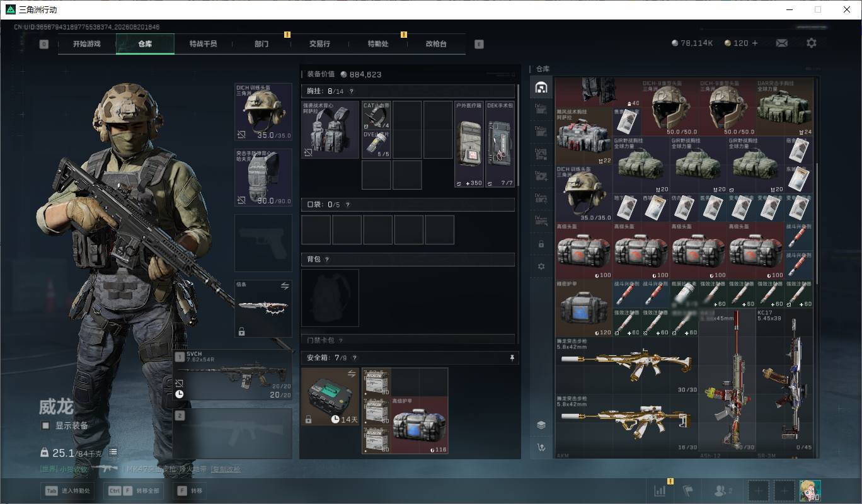Image resolution: width=862 pixels, height=504 pixels.
Task: Click the plus to add premium currency
Action: point(755,43)
